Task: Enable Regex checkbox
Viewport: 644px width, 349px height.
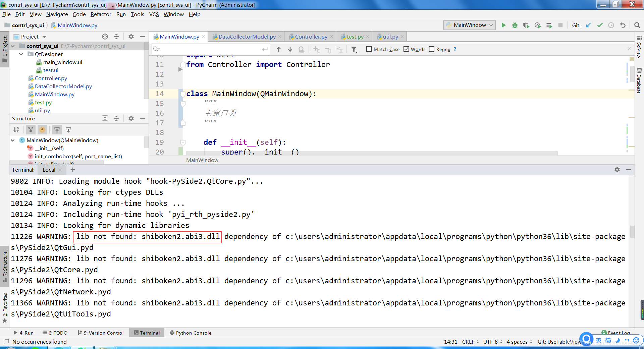Action: (432, 49)
